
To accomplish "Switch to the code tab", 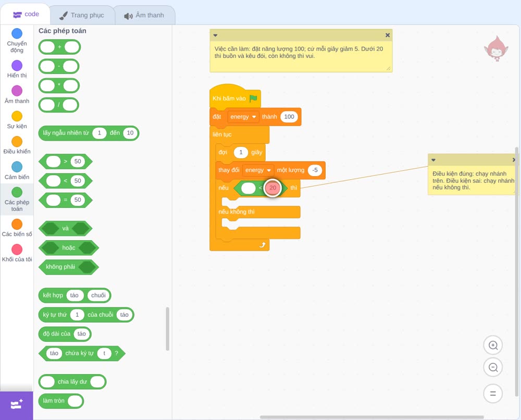I will 26,14.
